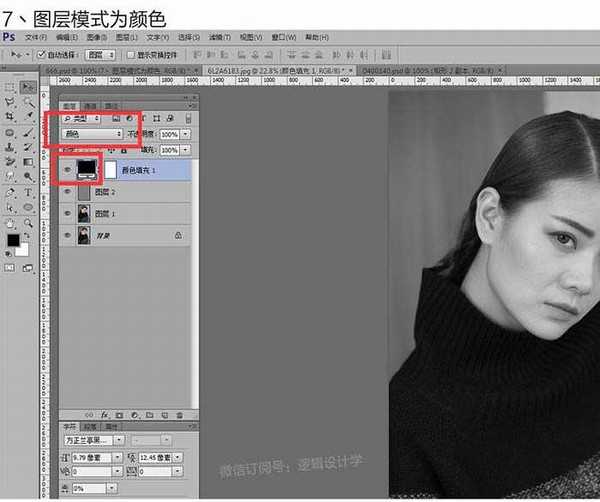Toggle visibility of the 颜色填充 1 layer

[68, 170]
